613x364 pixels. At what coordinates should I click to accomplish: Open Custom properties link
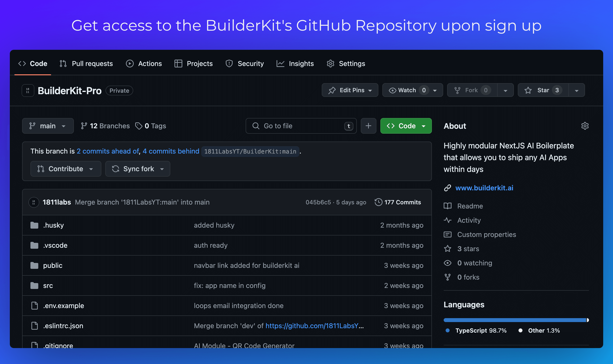coord(480,234)
